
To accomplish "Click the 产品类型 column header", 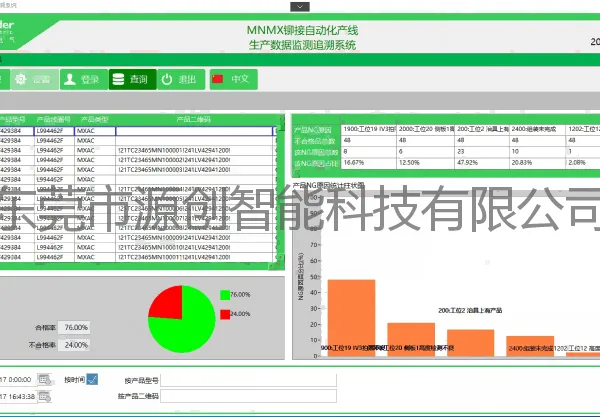I will 95,119.
